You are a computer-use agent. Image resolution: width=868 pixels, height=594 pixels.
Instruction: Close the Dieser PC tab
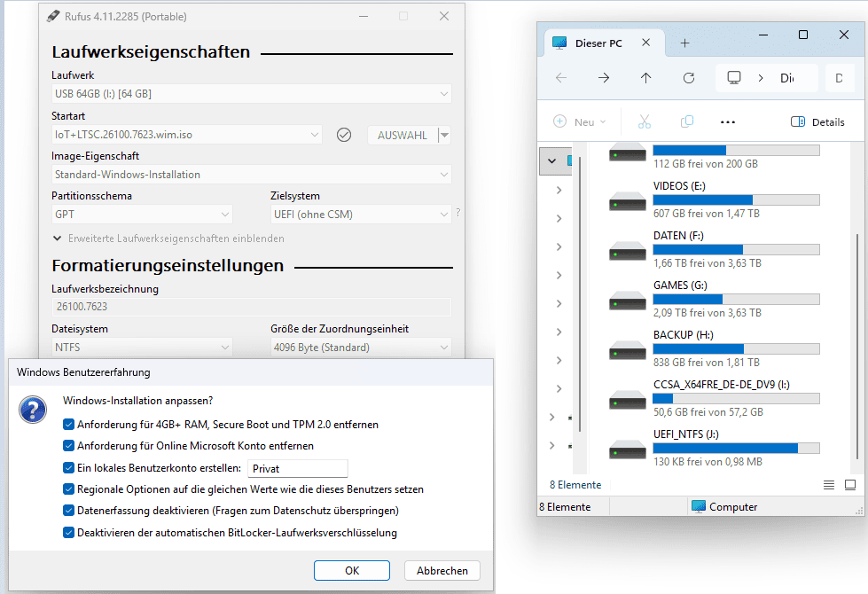(646, 43)
